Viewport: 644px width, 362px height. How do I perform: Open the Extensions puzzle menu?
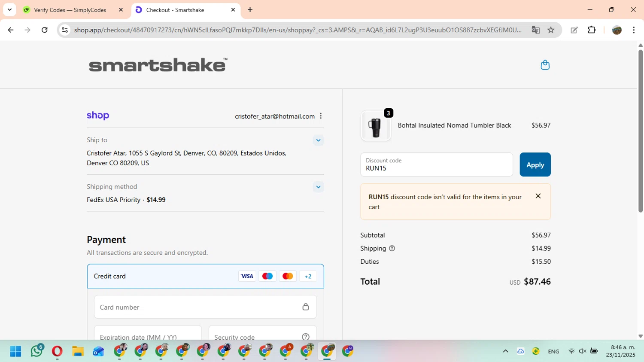592,30
